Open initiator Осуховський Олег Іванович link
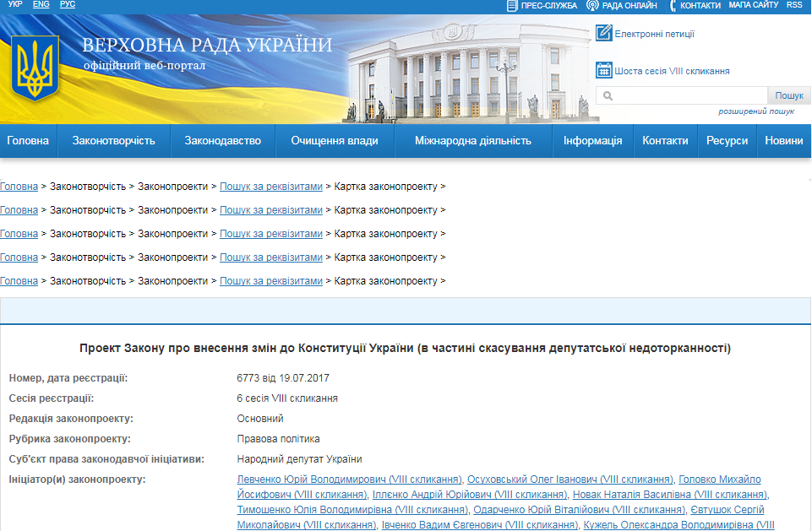Image resolution: width=812 pixels, height=531 pixels. (x=570, y=480)
